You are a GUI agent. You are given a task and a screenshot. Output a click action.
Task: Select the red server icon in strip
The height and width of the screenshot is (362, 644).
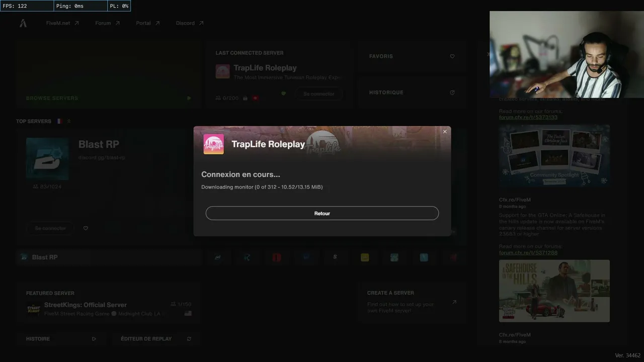(277, 257)
